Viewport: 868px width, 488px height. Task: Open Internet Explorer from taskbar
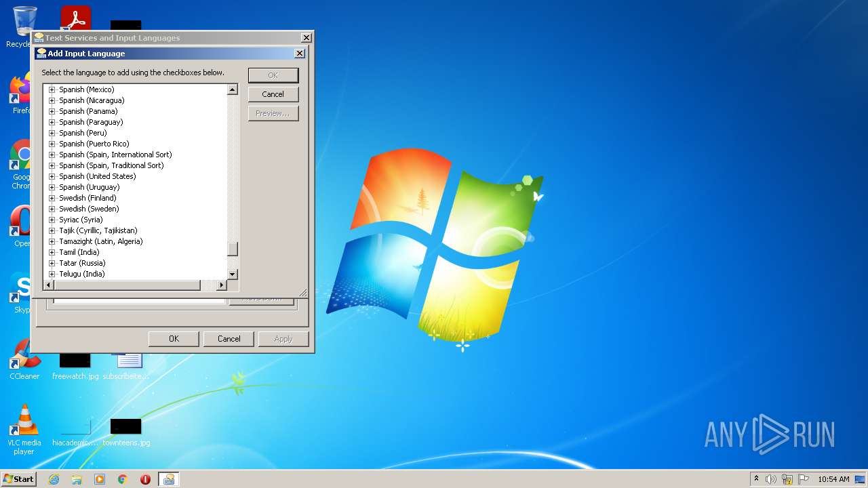[54, 479]
